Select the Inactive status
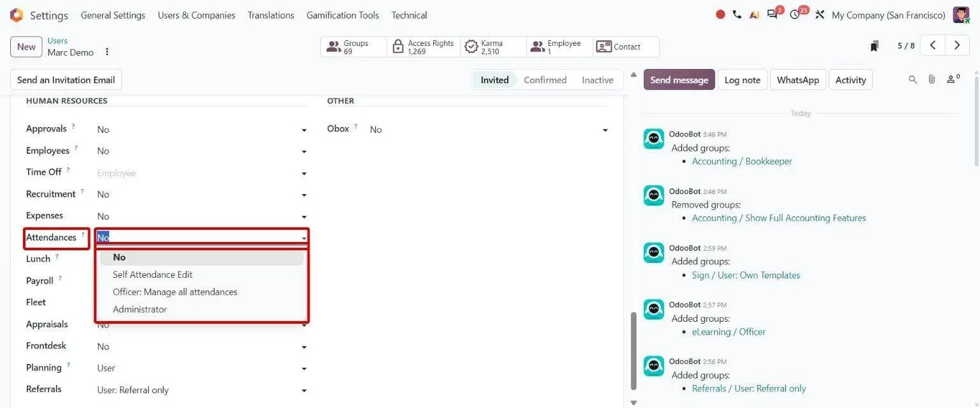The width and height of the screenshot is (980, 408). point(597,80)
